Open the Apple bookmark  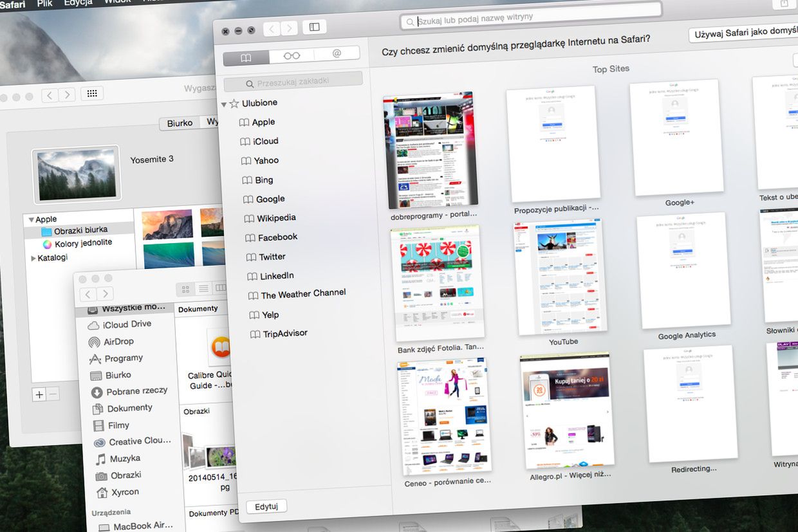click(257, 122)
